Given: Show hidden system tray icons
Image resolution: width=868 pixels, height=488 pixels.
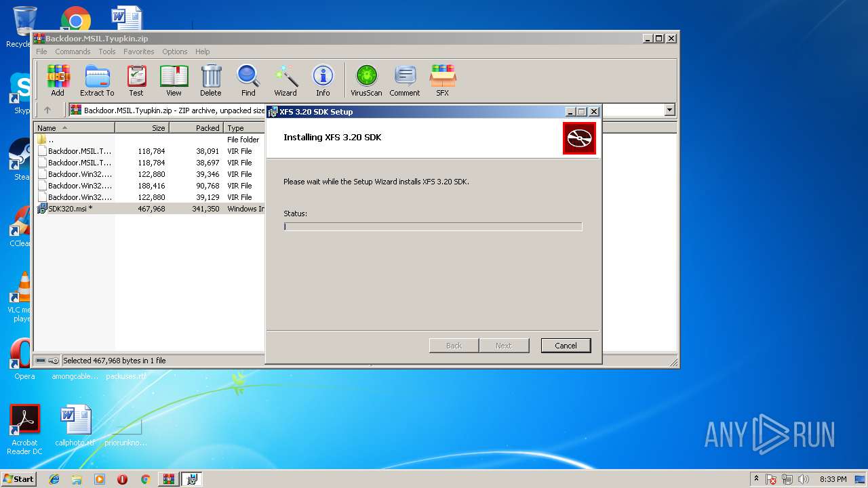Looking at the screenshot, I should pyautogui.click(x=757, y=479).
